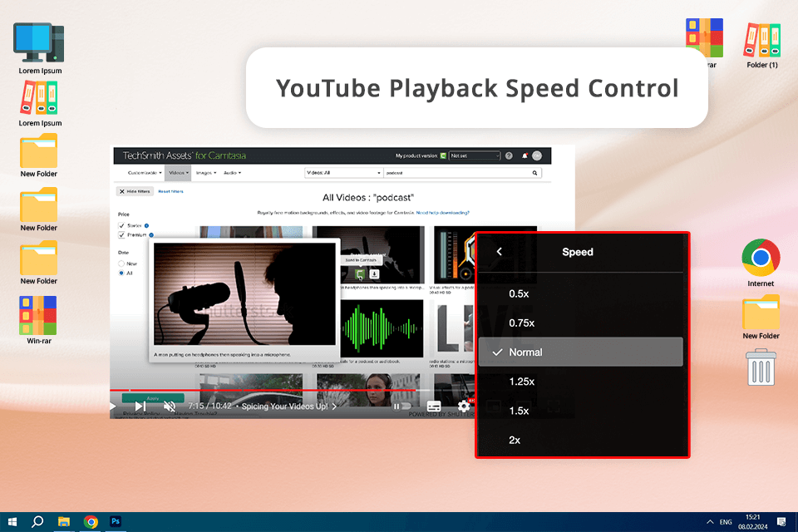The height and width of the screenshot is (532, 798).
Task: Open the taskbar search icon
Action: coord(37,522)
